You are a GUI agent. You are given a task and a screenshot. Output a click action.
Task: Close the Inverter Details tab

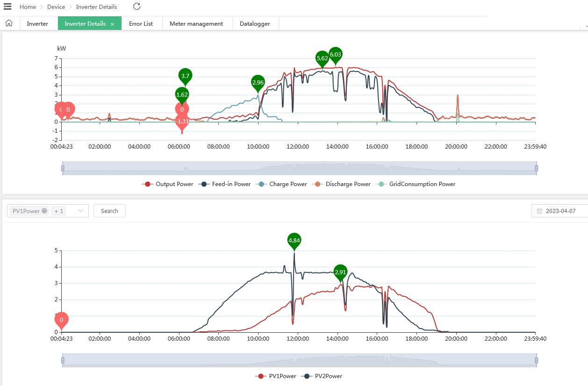tap(113, 24)
